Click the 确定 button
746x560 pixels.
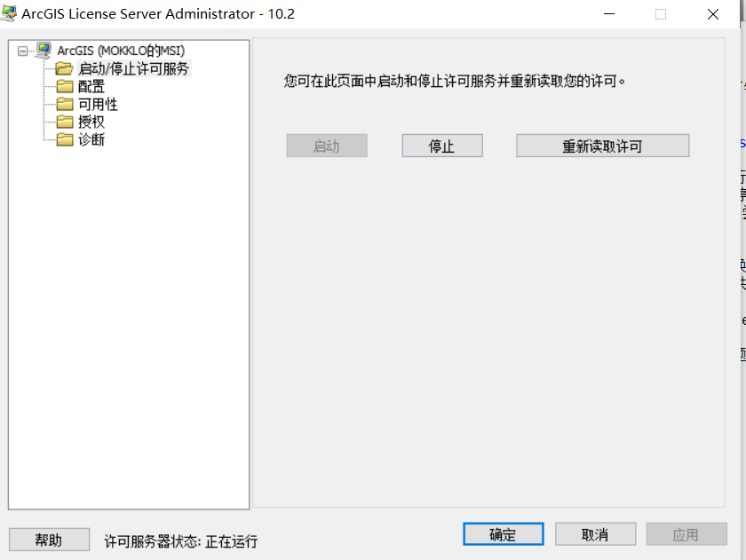coord(503,534)
